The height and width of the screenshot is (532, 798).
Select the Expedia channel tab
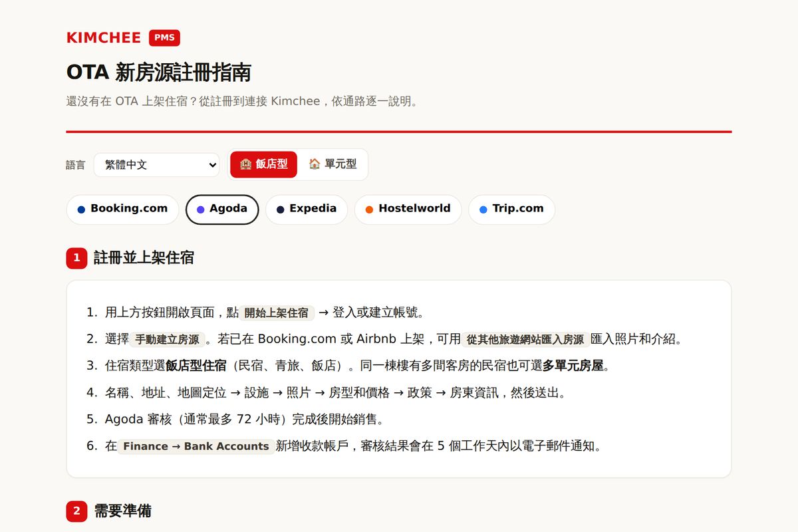(306, 209)
